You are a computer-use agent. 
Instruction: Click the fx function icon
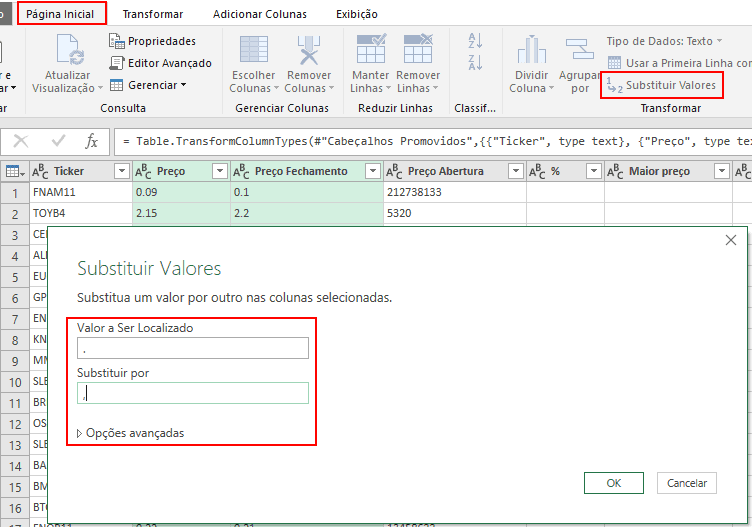coord(91,141)
